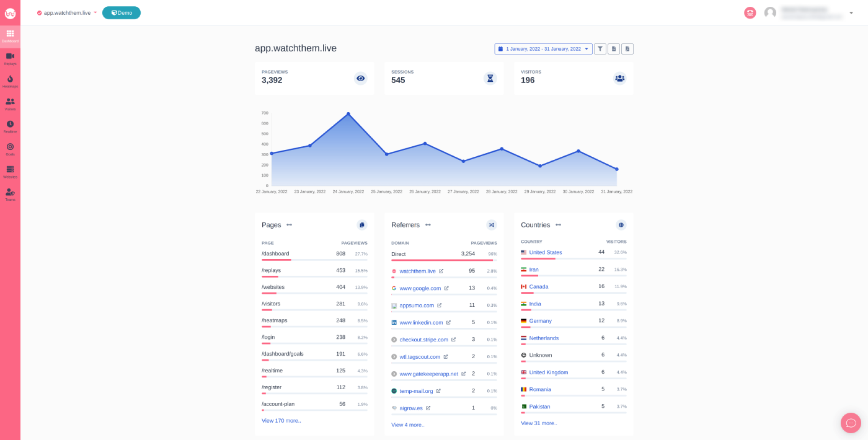This screenshot has width=868, height=440.
Task: Click the /heatmaps page row
Action: [314, 322]
